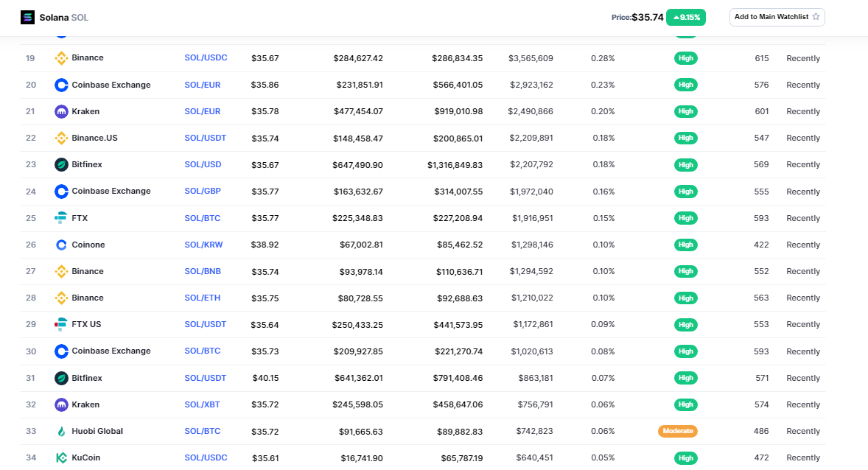Open Huobi Global exchange name link

(97, 431)
